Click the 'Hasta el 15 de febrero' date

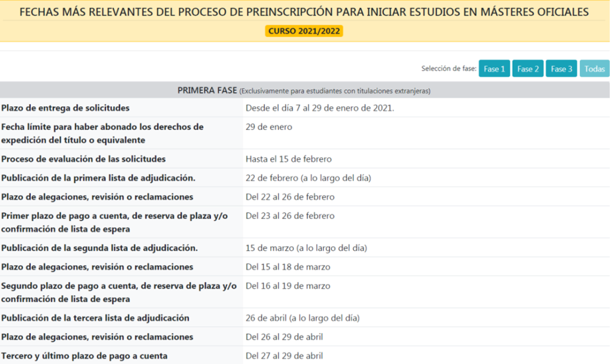pyautogui.click(x=289, y=159)
